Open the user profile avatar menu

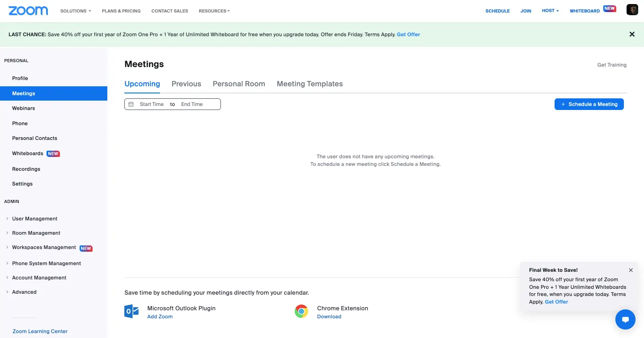point(632,10)
